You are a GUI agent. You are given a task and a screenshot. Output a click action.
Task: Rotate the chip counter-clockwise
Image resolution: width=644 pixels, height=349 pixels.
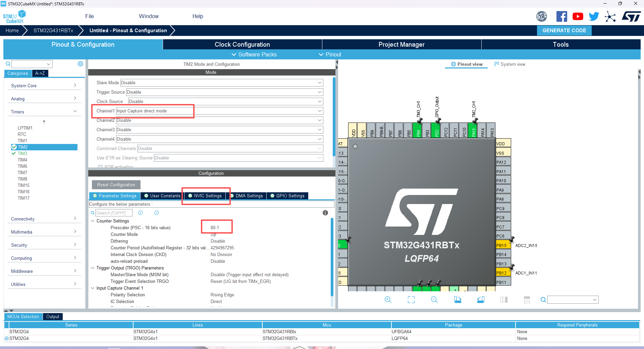pyautogui.click(x=481, y=300)
